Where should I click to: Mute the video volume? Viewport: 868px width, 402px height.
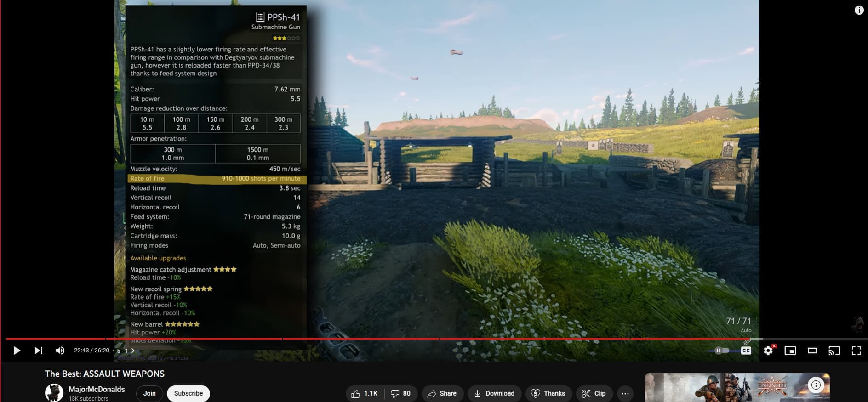pos(60,351)
